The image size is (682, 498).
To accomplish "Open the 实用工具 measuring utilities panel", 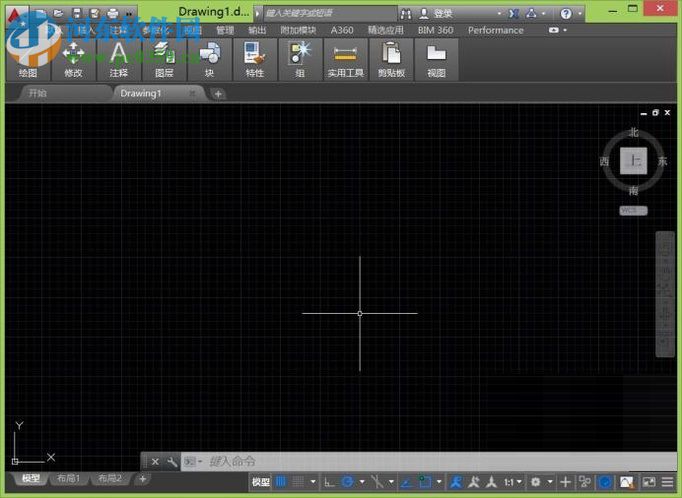I will 345,60.
